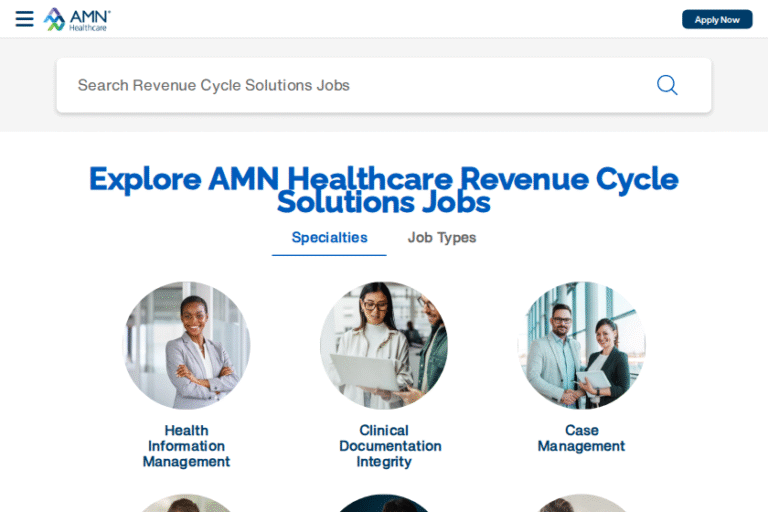Click the AMN wordmark text in header
This screenshot has height=512, width=768.
point(89,15)
